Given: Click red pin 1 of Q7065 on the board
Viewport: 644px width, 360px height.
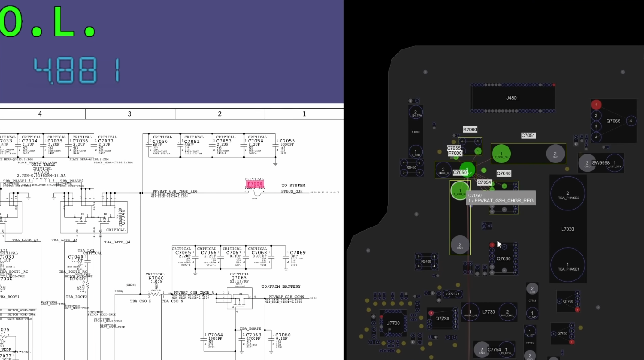Looking at the screenshot, I should (596, 105).
